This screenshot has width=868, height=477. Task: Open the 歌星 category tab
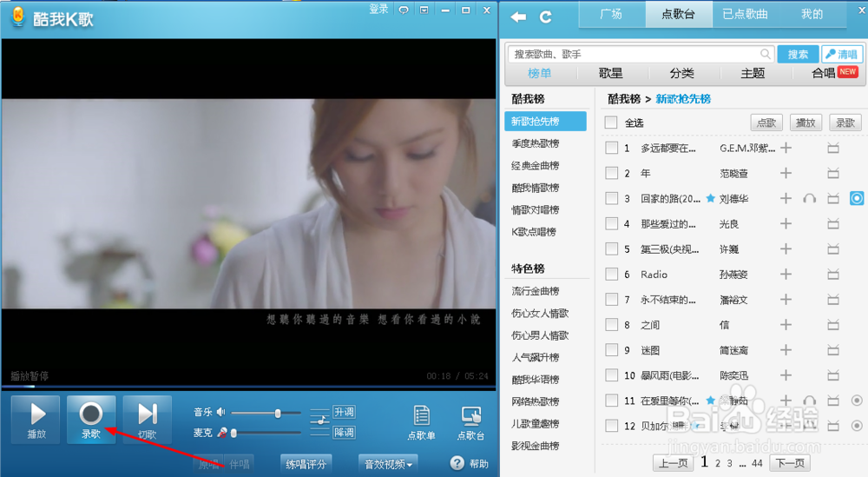point(610,73)
